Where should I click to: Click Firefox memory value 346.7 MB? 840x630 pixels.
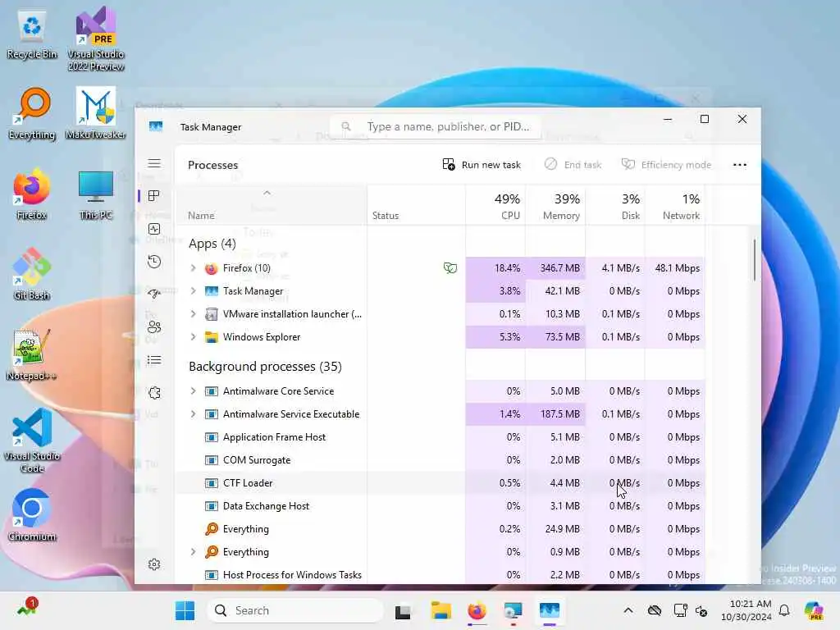(x=559, y=268)
